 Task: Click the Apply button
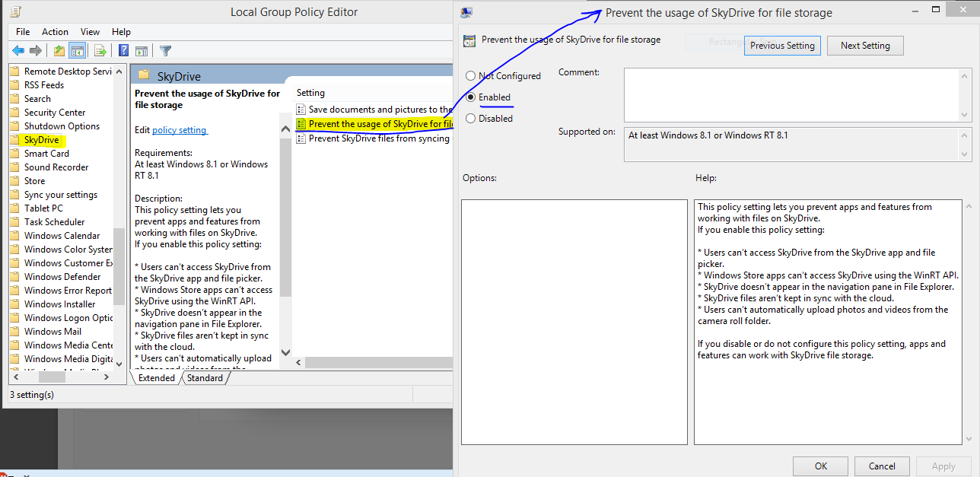[x=943, y=466]
